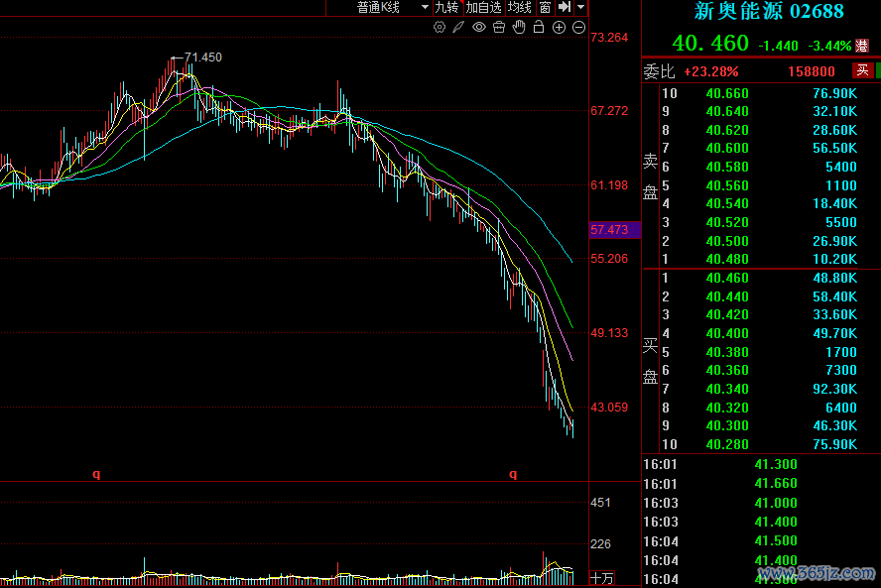Select the stock title 新奥能源 02688
881x588 pixels.
tap(769, 11)
